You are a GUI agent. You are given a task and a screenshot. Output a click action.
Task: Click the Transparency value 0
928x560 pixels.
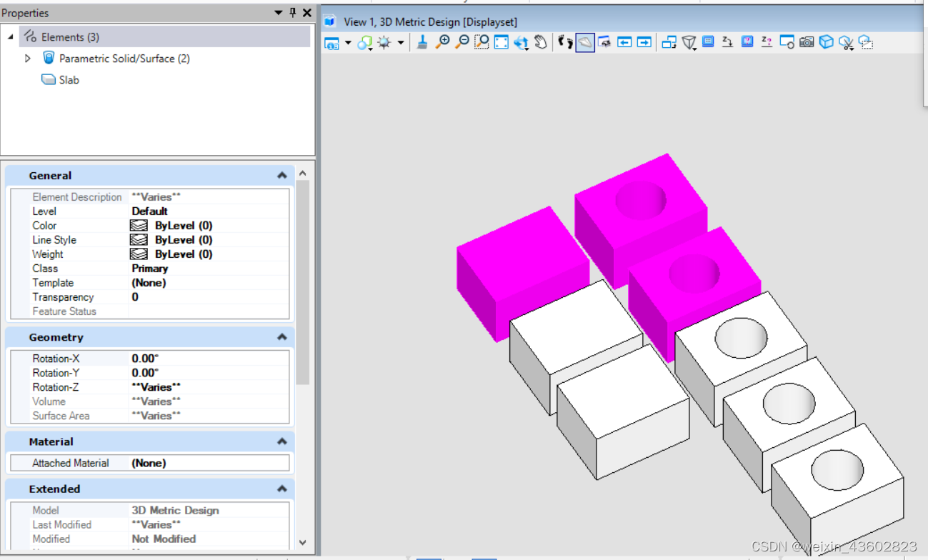point(135,297)
